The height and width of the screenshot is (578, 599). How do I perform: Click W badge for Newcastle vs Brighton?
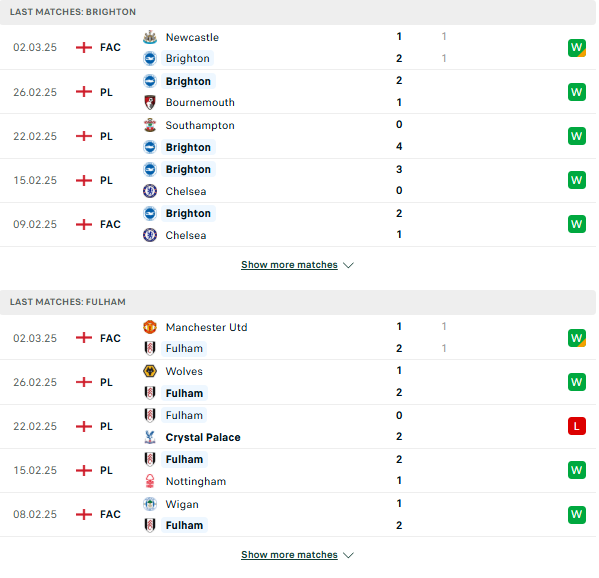pyautogui.click(x=576, y=48)
